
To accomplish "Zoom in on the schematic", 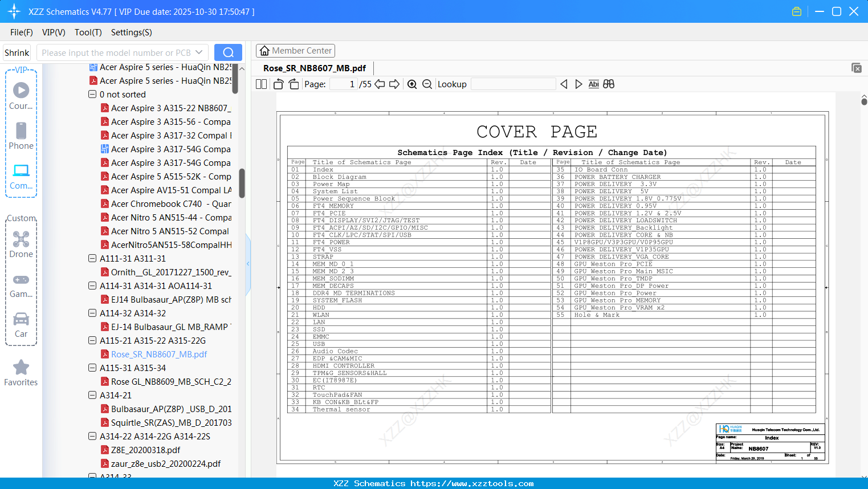I will [412, 84].
